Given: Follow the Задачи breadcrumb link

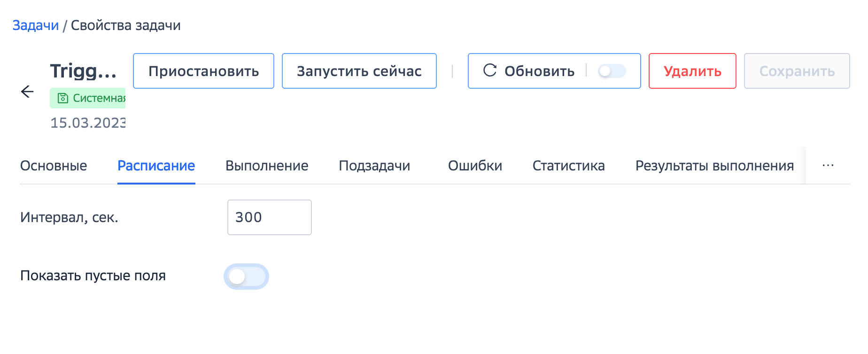Looking at the screenshot, I should (36, 25).
